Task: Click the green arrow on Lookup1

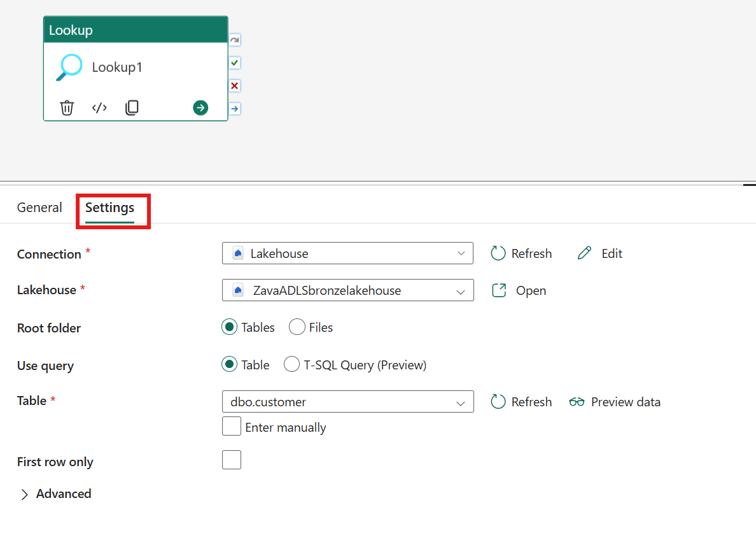Action: (200, 108)
